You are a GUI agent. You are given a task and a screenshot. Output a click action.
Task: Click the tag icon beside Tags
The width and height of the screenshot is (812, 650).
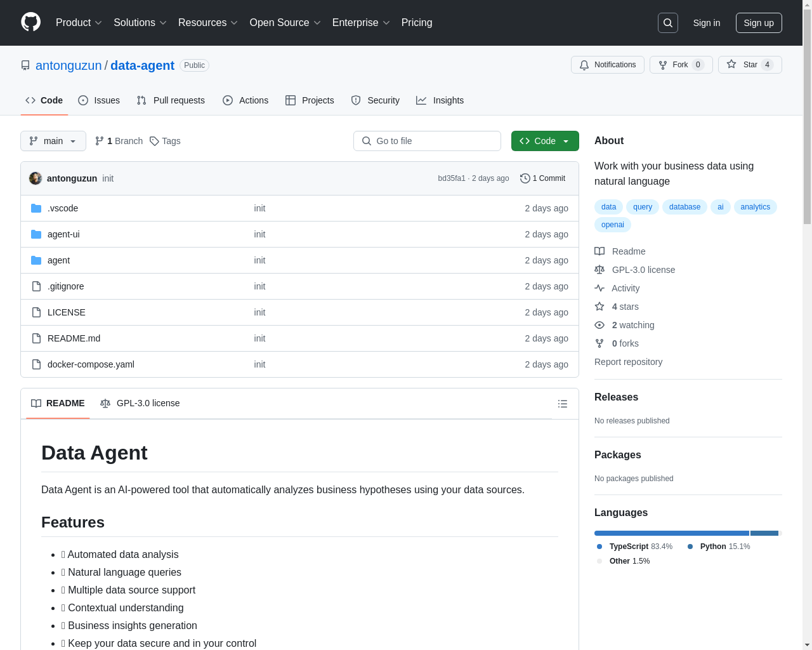[154, 141]
